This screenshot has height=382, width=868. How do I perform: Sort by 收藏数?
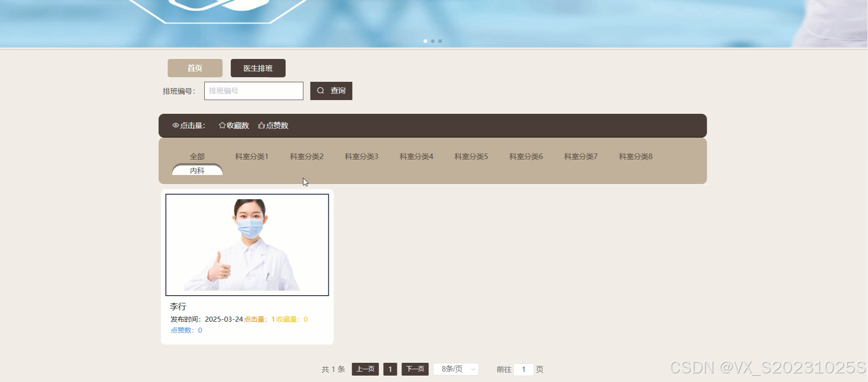pos(234,125)
